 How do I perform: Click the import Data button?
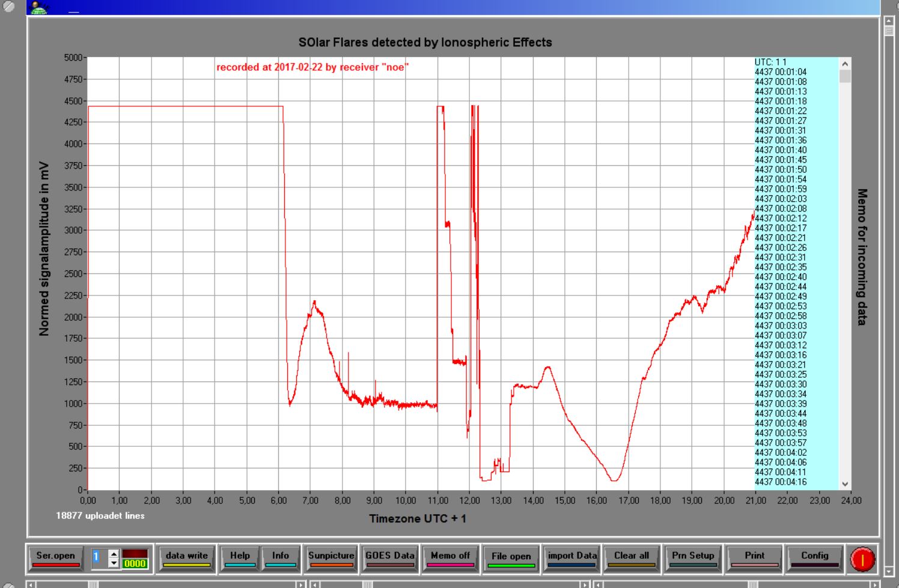pyautogui.click(x=571, y=558)
